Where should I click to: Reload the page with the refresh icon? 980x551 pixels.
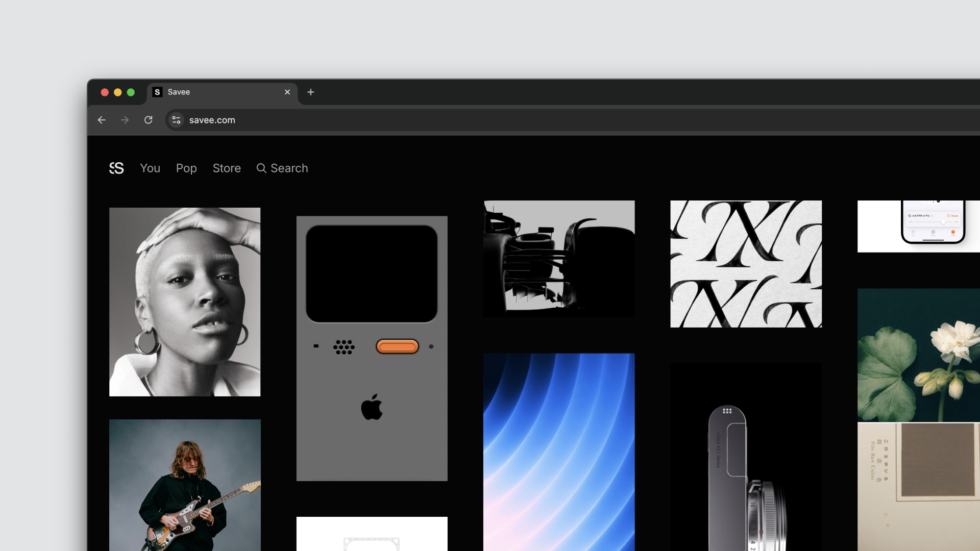coord(149,120)
